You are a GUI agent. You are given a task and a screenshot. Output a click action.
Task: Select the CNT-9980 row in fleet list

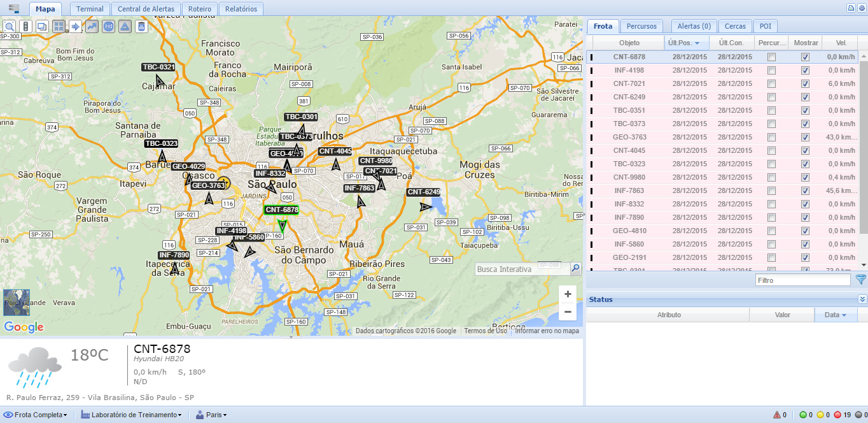(x=723, y=177)
